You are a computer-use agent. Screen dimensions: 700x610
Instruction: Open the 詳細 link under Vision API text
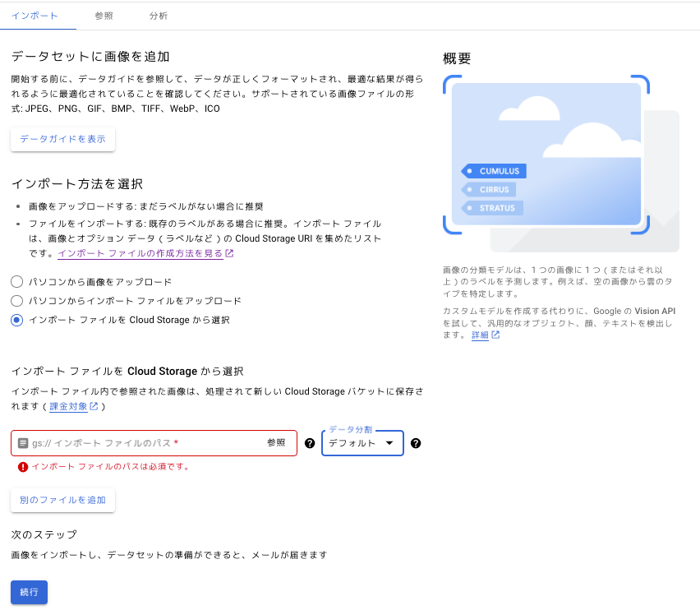[480, 335]
